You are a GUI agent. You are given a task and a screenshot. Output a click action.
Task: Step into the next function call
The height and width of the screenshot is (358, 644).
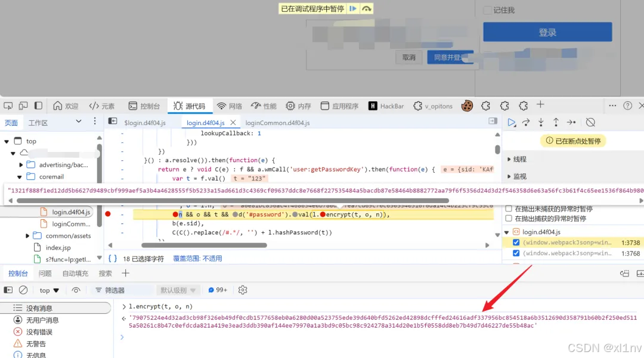click(x=541, y=122)
